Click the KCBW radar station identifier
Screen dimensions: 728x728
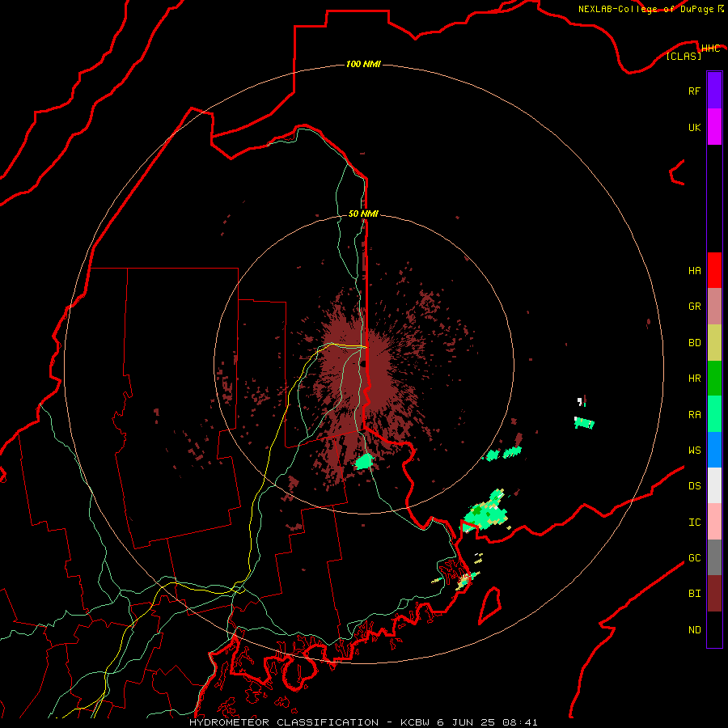415,722
